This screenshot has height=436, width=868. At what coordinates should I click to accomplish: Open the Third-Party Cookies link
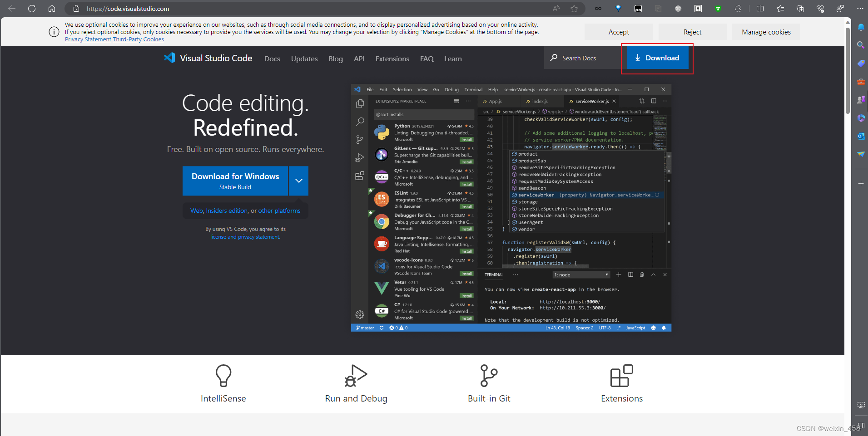pos(139,39)
